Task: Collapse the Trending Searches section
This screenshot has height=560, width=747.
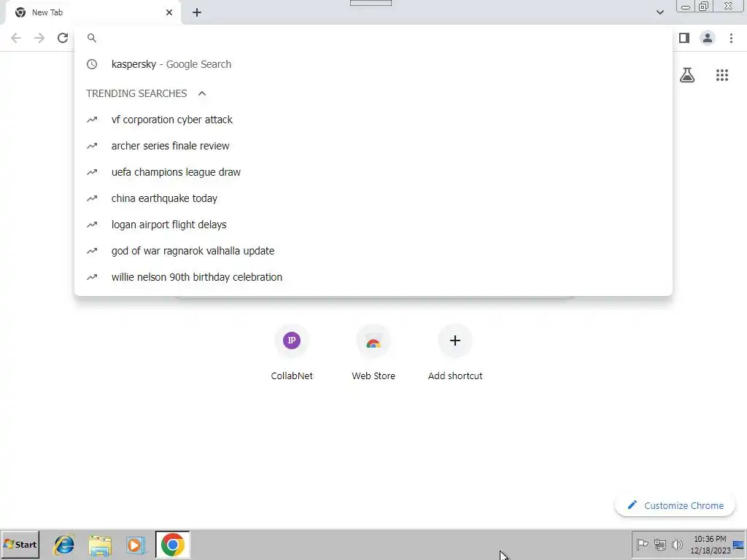Action: pos(202,93)
